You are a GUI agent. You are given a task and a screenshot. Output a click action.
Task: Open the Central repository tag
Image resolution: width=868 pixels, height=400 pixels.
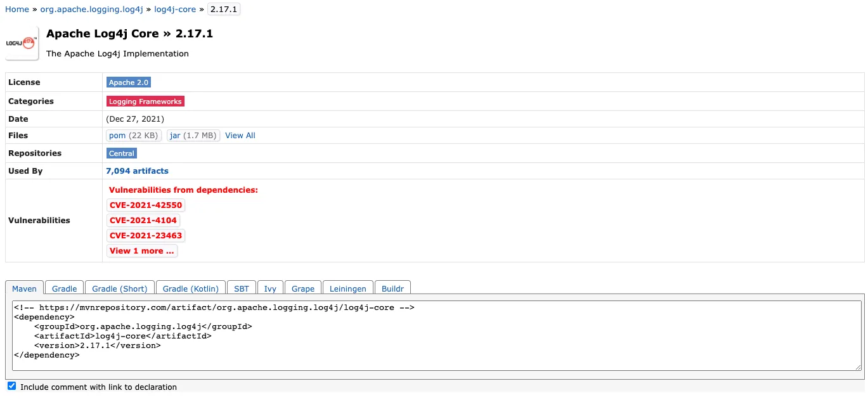(x=122, y=153)
